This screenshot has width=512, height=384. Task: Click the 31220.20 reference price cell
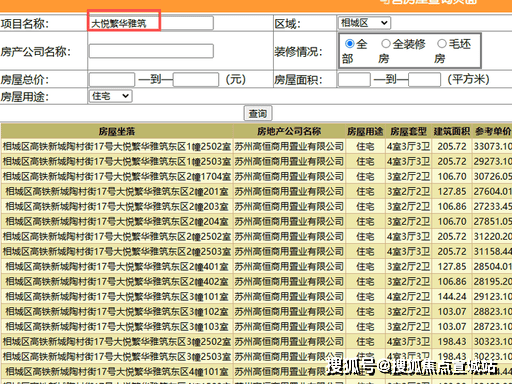[492, 236]
